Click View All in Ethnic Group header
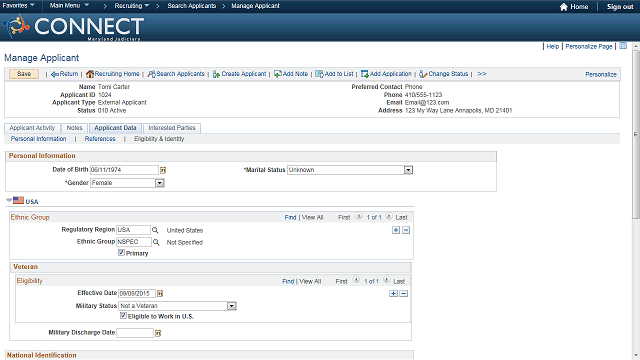640x360 pixels. [312, 218]
